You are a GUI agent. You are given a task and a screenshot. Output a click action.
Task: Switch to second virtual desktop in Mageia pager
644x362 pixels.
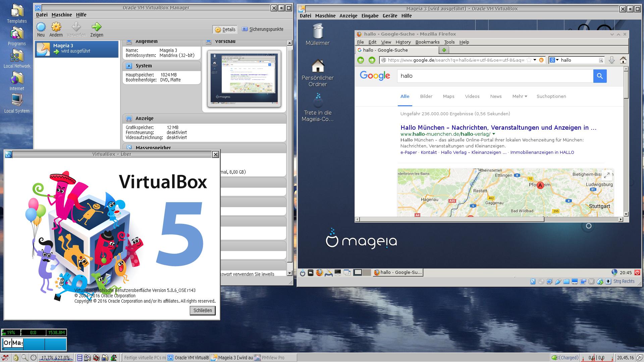click(367, 273)
